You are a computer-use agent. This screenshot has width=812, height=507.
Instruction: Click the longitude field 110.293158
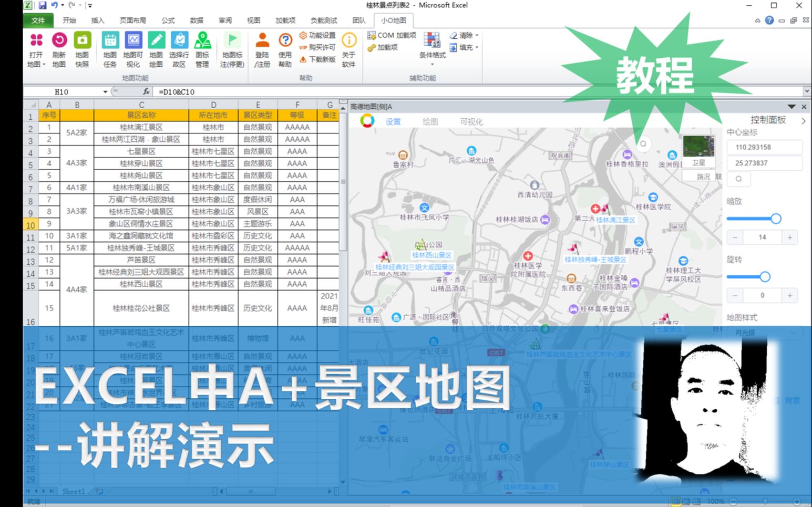coord(765,147)
